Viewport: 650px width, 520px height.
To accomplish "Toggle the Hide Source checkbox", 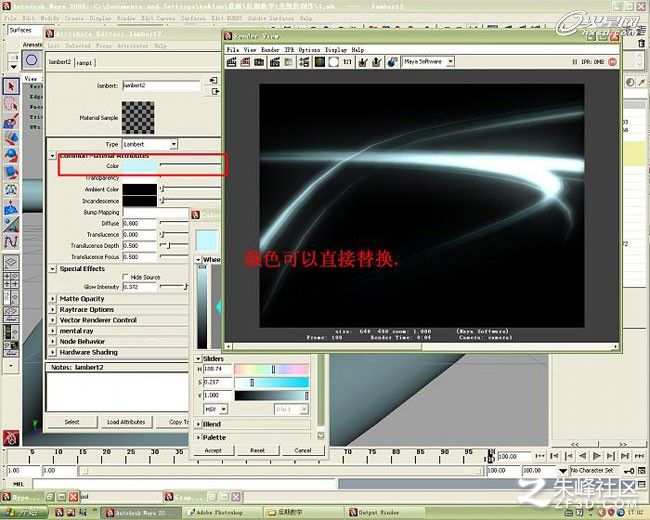I will click(x=125, y=277).
